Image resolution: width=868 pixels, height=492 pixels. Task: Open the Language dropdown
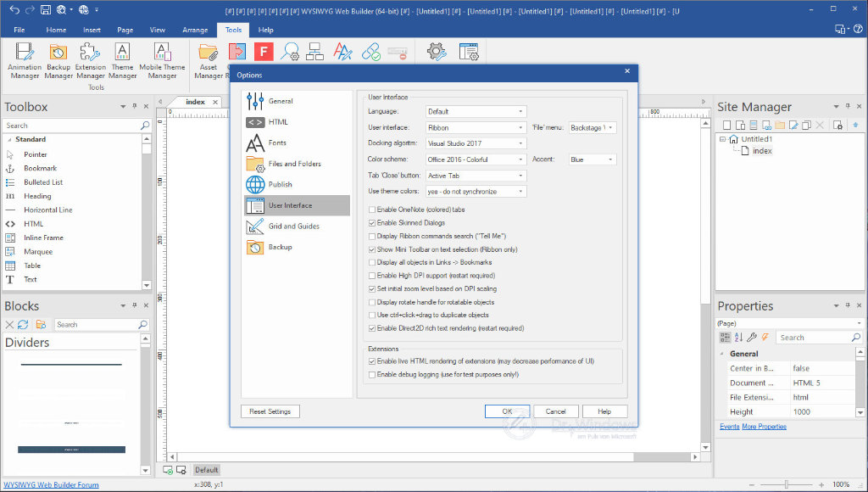coord(476,111)
